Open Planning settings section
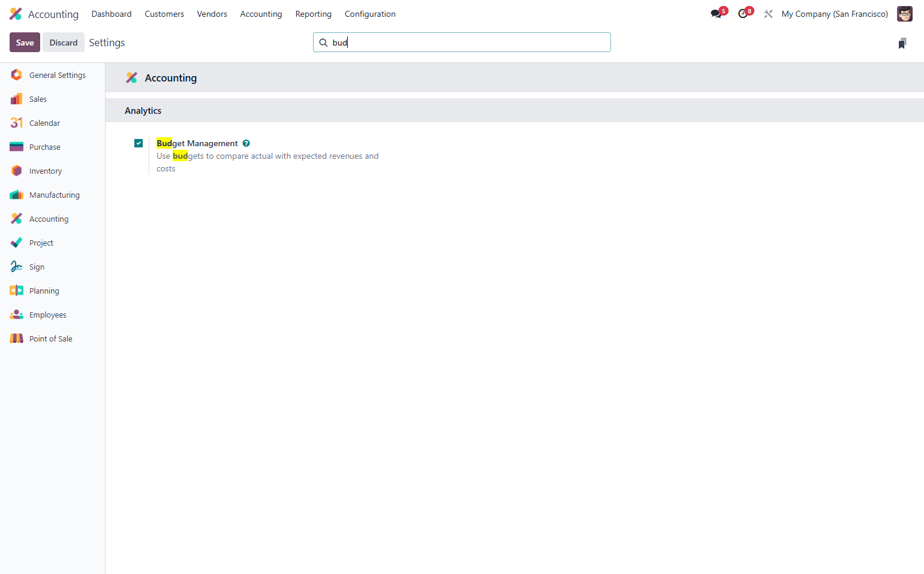This screenshot has width=924, height=574. (53, 291)
